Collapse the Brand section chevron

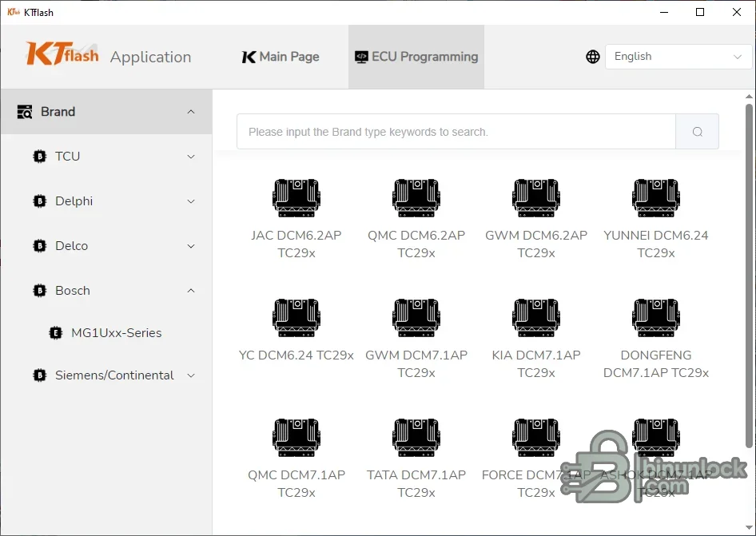[x=191, y=112]
